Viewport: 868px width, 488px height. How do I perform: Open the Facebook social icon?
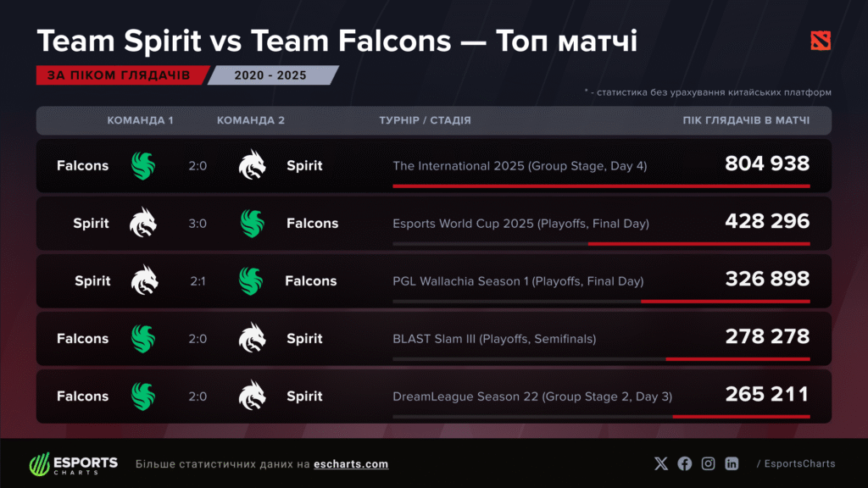(685, 463)
